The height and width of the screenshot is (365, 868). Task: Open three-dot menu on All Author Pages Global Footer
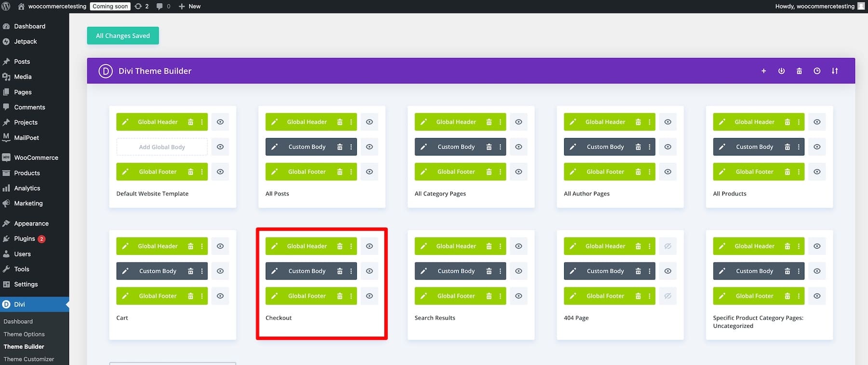pyautogui.click(x=649, y=172)
